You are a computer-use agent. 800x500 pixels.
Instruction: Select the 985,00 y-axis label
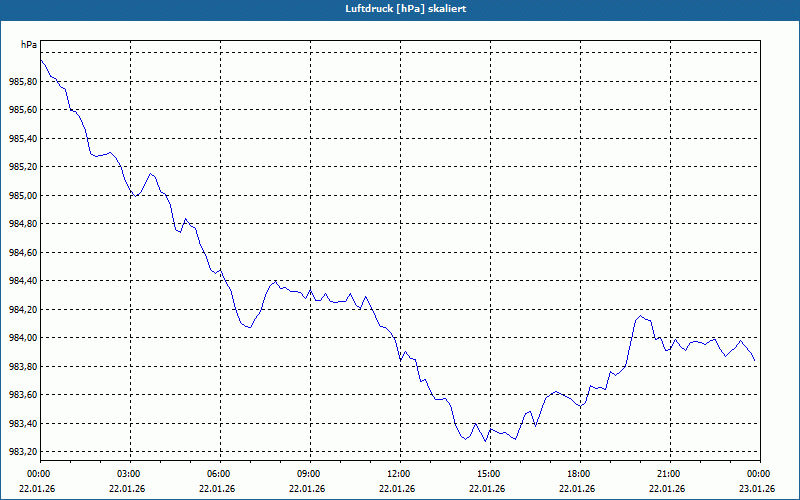[24, 196]
